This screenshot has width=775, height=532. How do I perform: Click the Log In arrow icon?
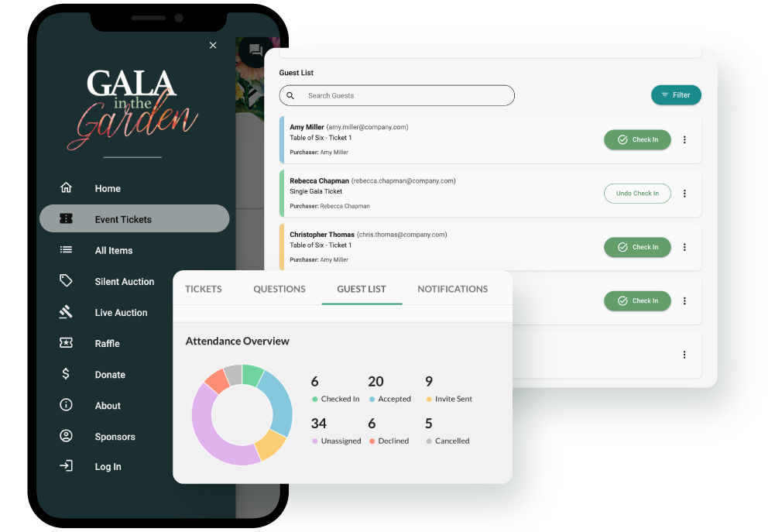coord(66,465)
